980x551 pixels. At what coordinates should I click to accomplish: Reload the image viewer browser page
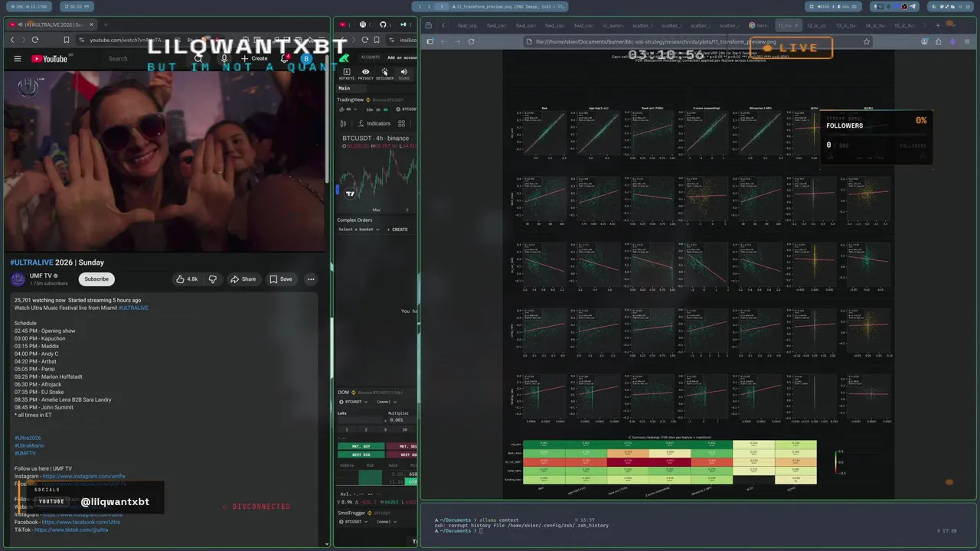click(471, 41)
